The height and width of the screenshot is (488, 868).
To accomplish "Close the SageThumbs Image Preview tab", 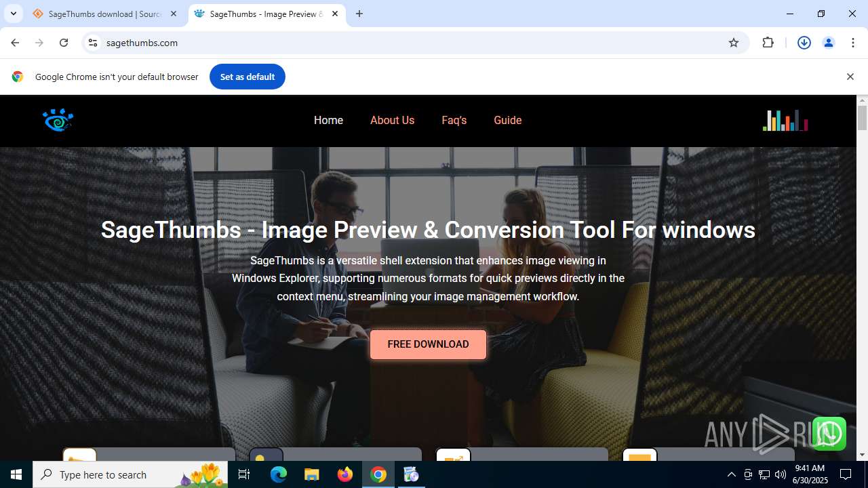I will click(x=335, y=14).
